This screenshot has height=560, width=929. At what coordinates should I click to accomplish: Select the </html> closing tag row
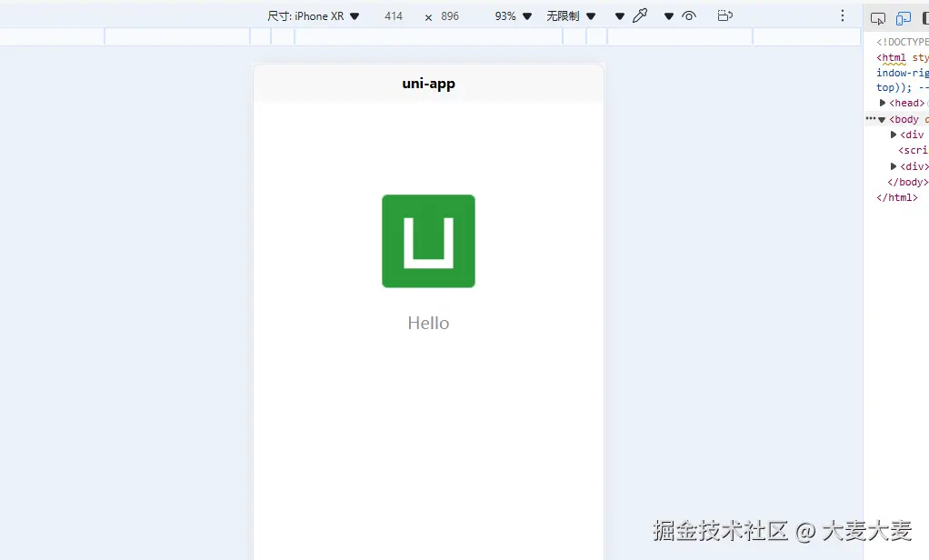pyautogui.click(x=897, y=197)
